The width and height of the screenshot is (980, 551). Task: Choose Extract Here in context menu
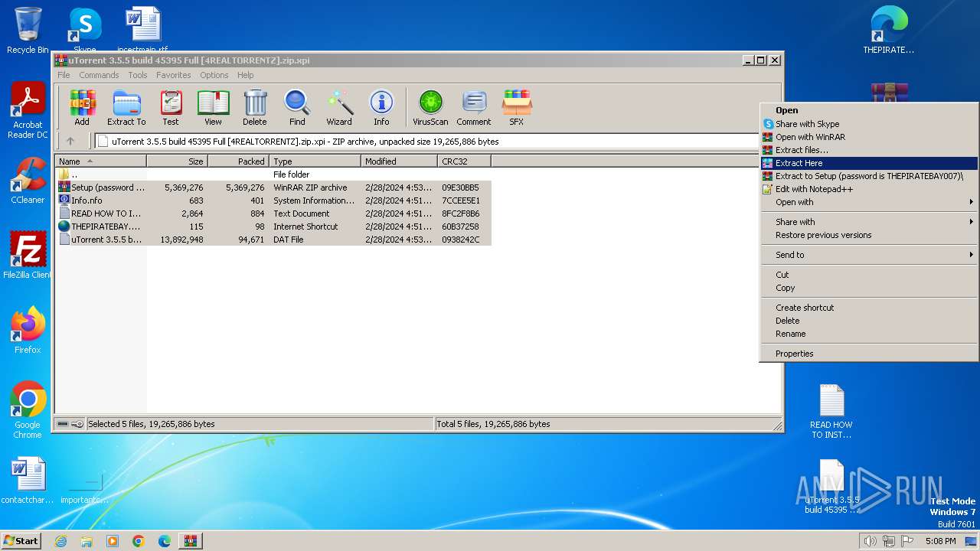[x=869, y=163]
